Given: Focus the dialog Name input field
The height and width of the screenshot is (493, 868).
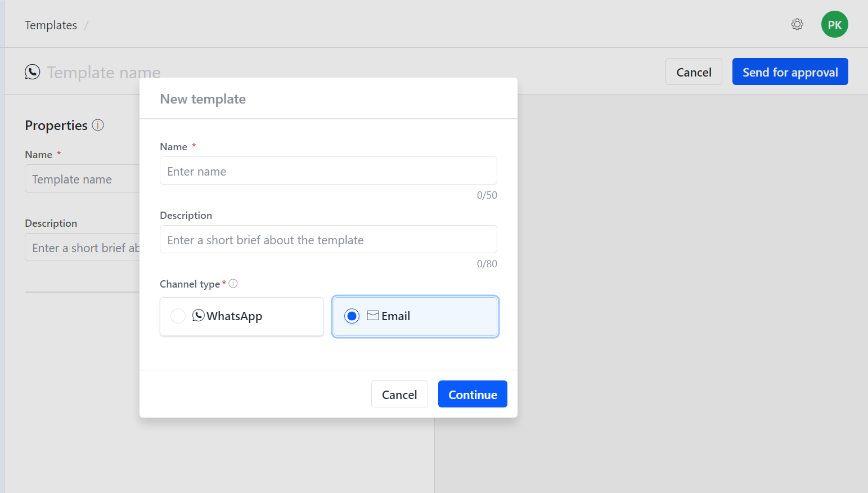Looking at the screenshot, I should pyautogui.click(x=329, y=171).
